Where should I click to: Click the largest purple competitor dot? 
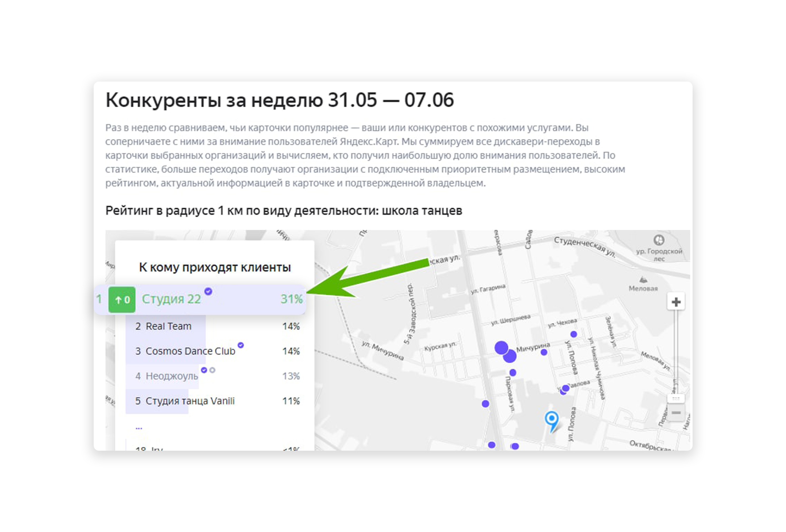pyautogui.click(x=501, y=348)
